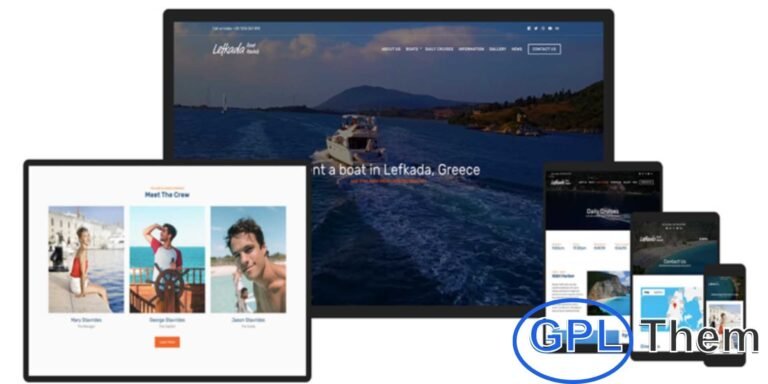Select the name Mary Stavrides
This screenshot has width=768, height=384.
tap(86, 320)
